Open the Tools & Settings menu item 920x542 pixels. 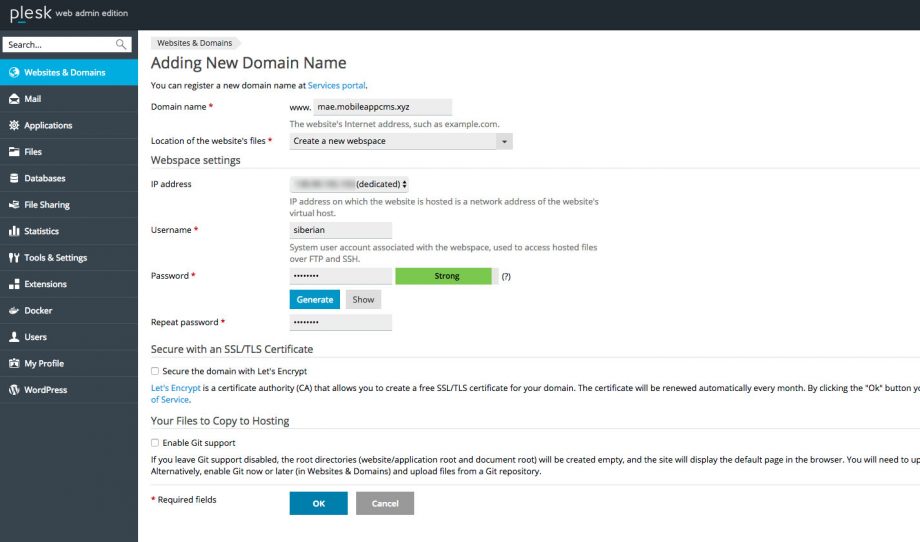pos(55,258)
